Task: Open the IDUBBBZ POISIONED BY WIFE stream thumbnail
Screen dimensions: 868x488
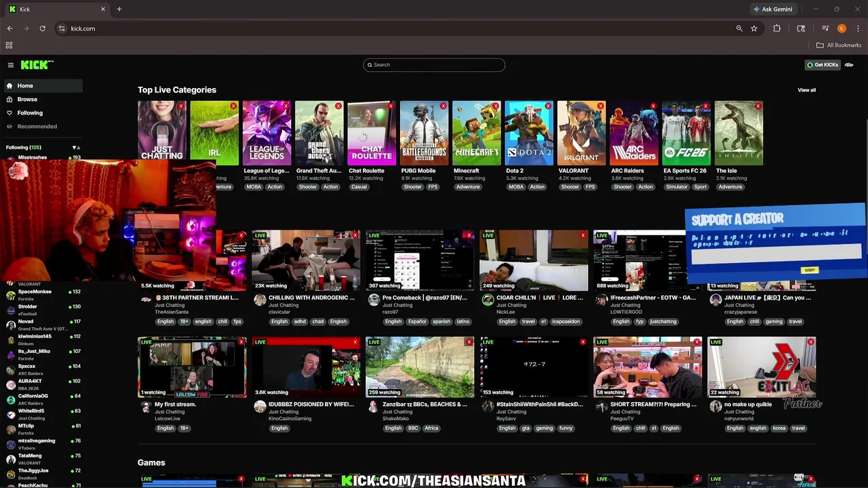Action: [x=306, y=367]
